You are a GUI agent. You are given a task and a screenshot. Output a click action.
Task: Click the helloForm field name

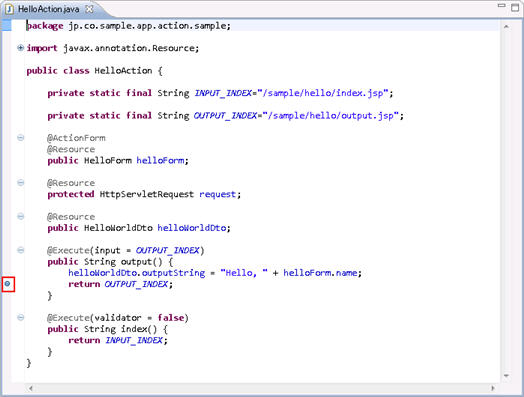pyautogui.click(x=160, y=161)
